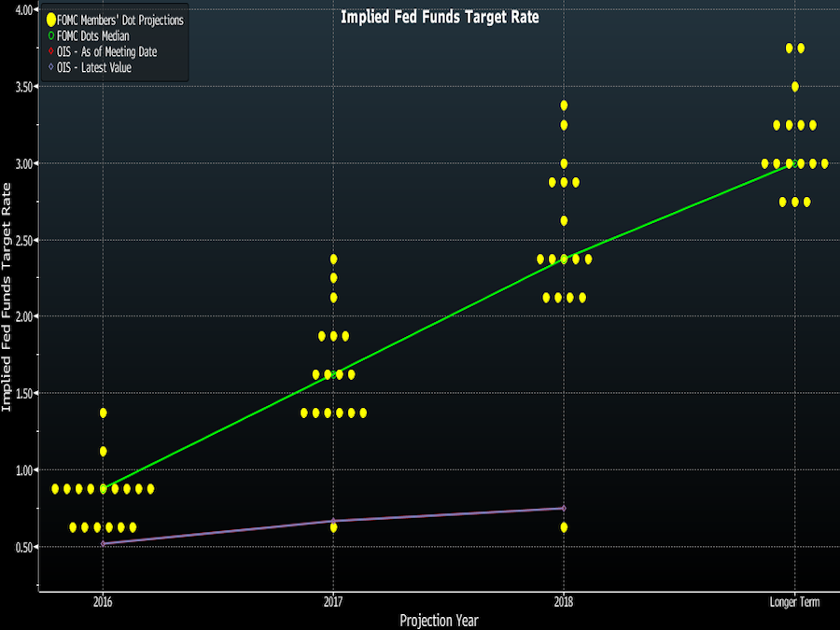Screen dimensions: 840x630
Task: Click the Implied Fed Funds Target Rate title
Action: click(440, 16)
